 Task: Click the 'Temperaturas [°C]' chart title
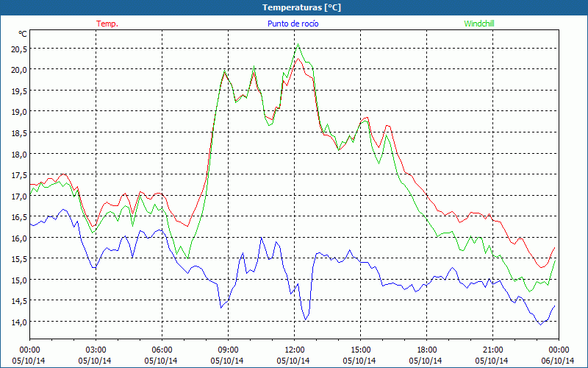[301, 7]
